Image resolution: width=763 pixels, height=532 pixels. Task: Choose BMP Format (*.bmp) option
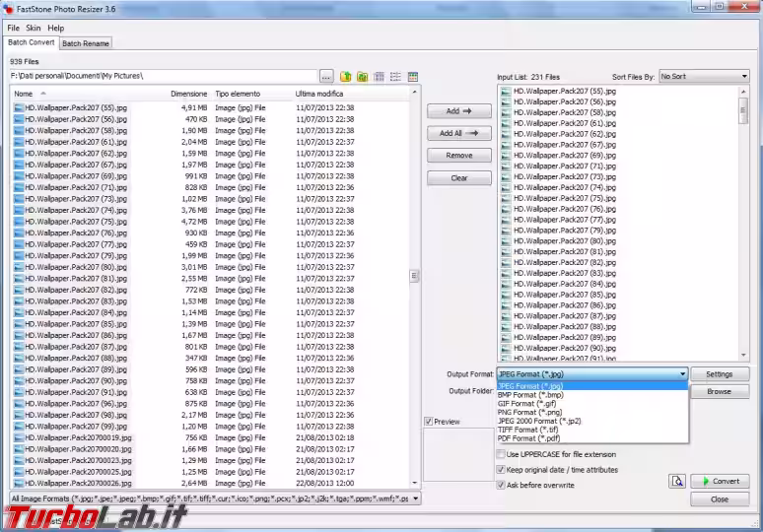pyautogui.click(x=592, y=395)
